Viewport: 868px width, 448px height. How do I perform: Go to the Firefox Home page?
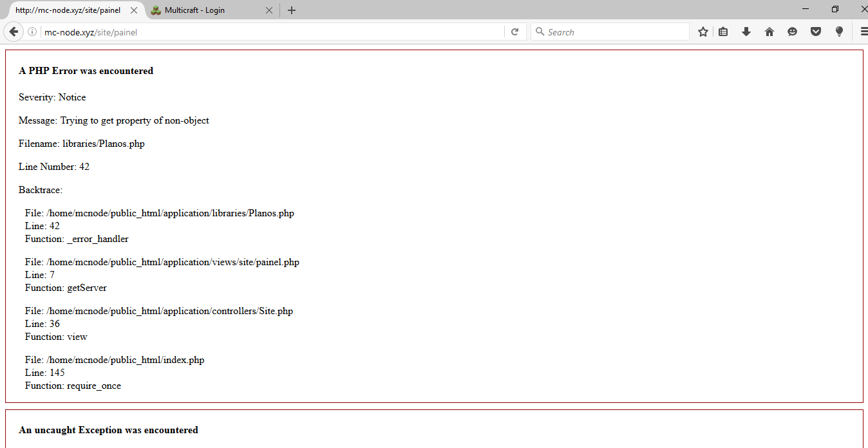pyautogui.click(x=769, y=32)
